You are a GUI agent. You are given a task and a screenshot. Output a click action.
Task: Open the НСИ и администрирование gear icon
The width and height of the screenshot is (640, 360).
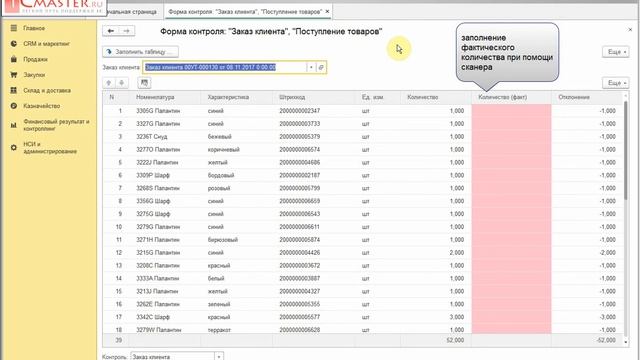coord(13,147)
